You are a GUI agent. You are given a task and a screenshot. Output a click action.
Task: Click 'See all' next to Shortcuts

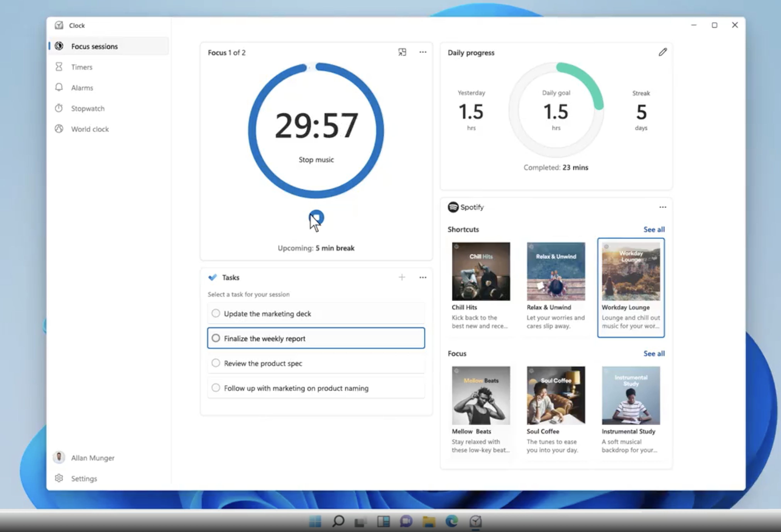(x=654, y=230)
